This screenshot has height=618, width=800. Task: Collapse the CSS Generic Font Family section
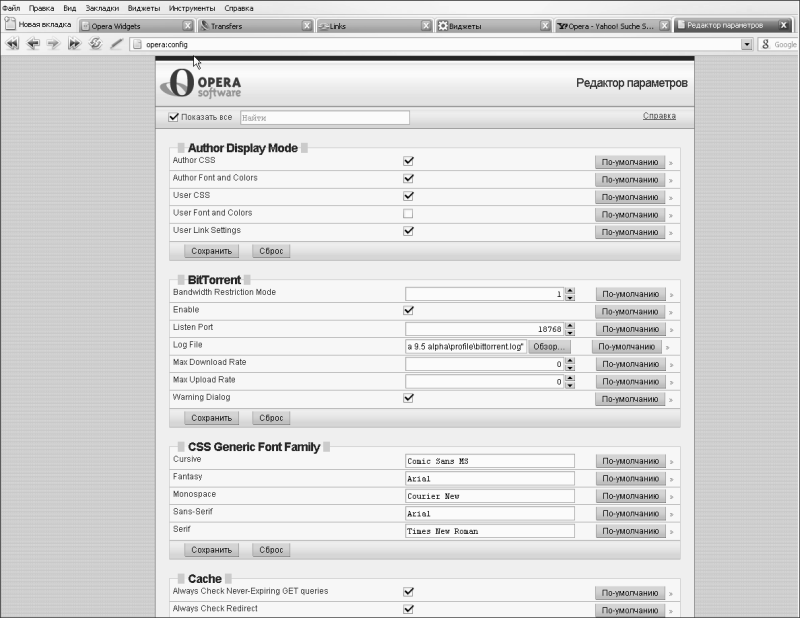(x=254, y=447)
